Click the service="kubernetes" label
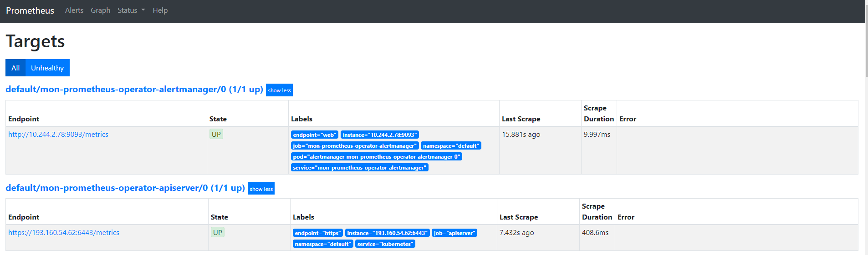 click(x=385, y=244)
